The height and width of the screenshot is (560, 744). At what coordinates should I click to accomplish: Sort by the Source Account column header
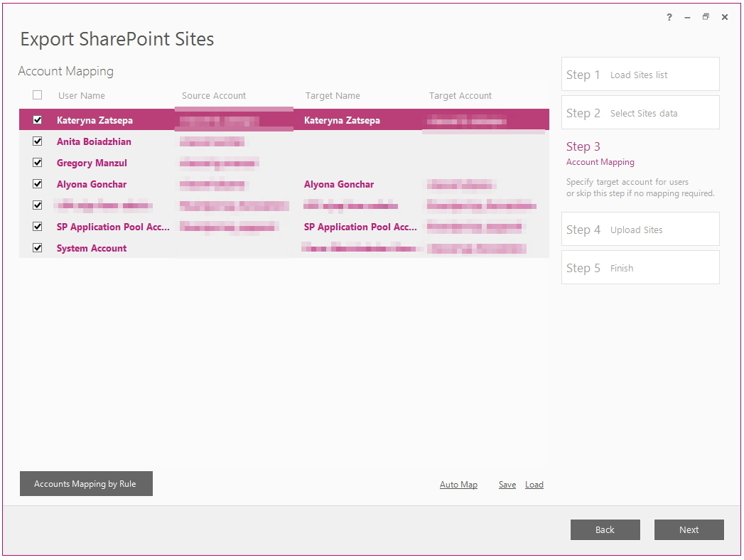(x=213, y=95)
